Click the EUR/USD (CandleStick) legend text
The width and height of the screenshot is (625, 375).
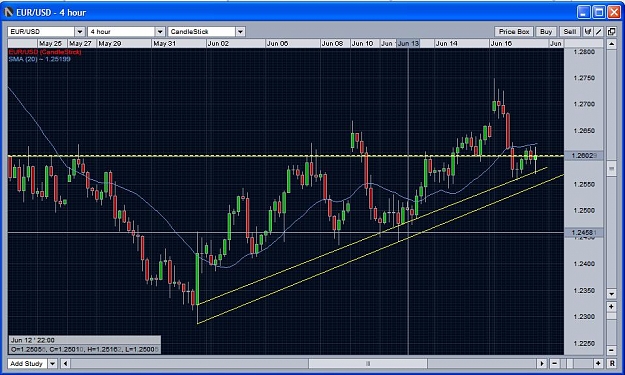[x=45, y=52]
